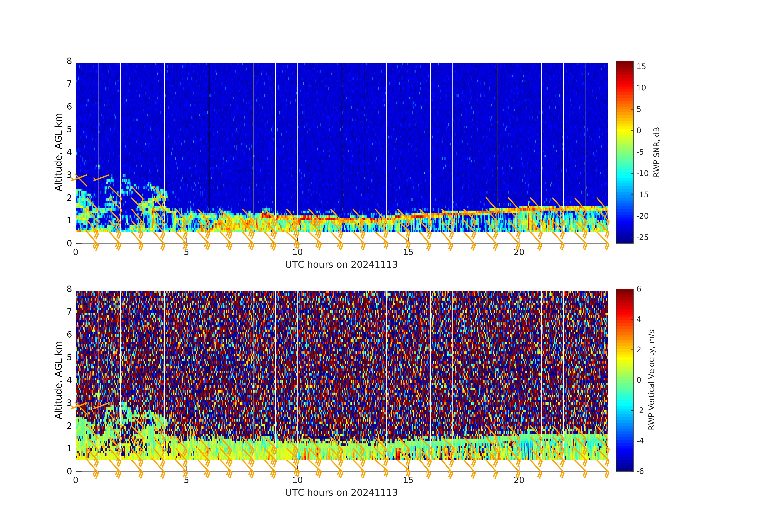Click the y-axis tick 8 in top plot
The width and height of the screenshot is (775, 532).
(69, 61)
